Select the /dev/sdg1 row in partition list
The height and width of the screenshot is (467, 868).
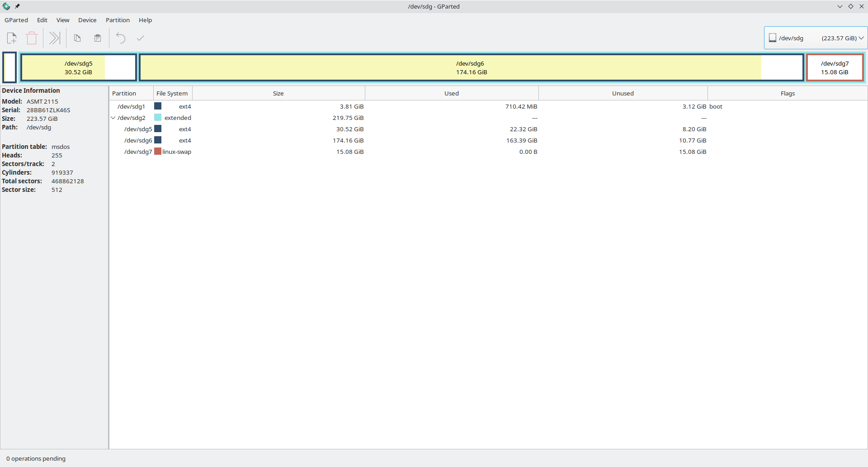(488, 106)
